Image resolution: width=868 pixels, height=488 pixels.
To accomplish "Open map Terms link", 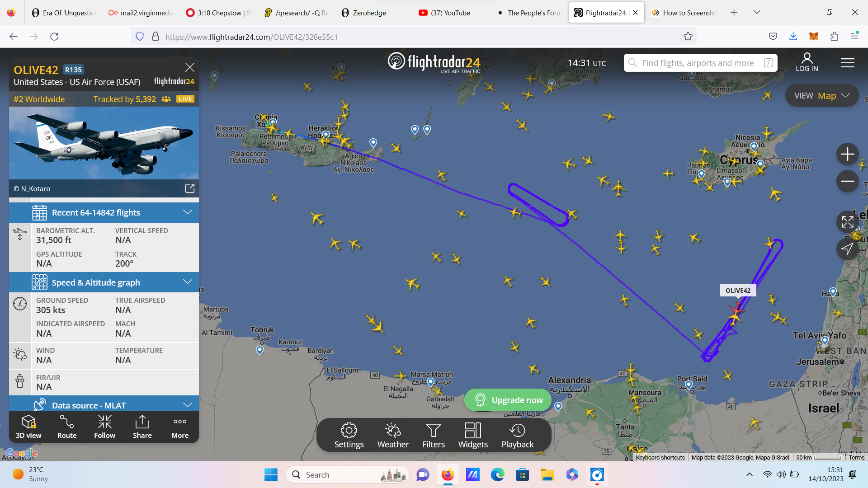I will click(856, 458).
